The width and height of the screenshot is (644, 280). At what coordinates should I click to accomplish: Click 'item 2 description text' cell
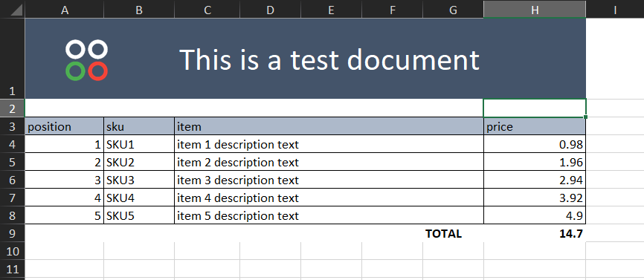click(x=329, y=162)
